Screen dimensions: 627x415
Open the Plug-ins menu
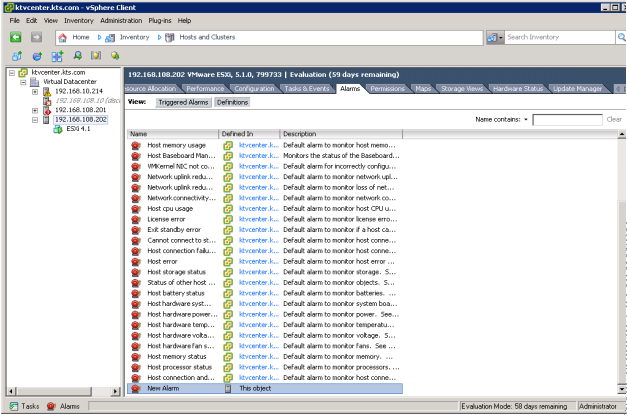(x=160, y=20)
